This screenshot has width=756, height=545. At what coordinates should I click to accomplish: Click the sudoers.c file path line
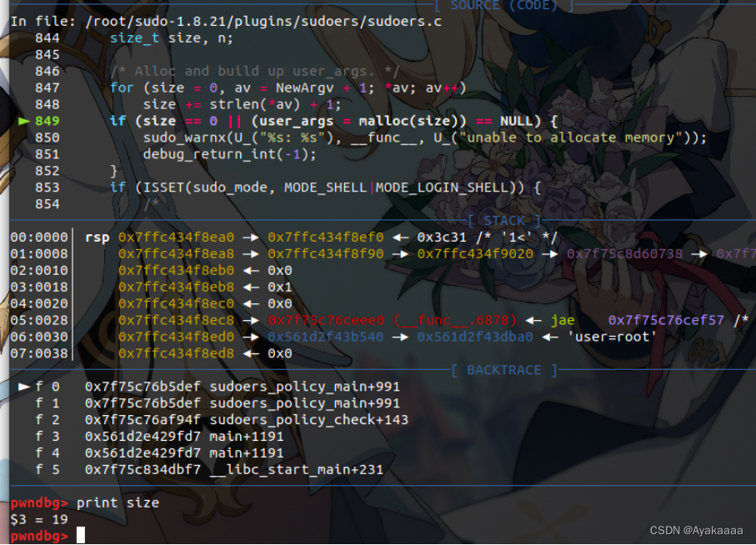pos(226,21)
